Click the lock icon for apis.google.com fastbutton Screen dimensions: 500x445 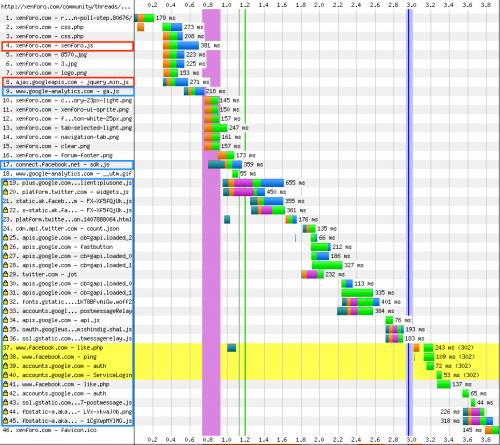click(5, 247)
